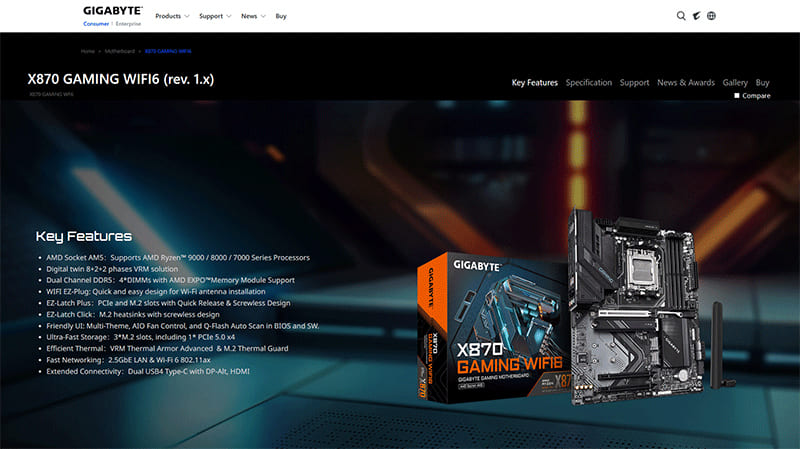800x449 pixels.
Task: Click the GIGABYTE logo
Action: pos(113,11)
